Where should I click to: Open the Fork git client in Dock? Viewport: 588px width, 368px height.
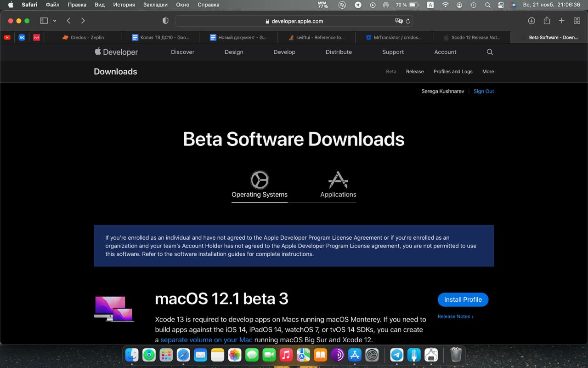click(414, 355)
